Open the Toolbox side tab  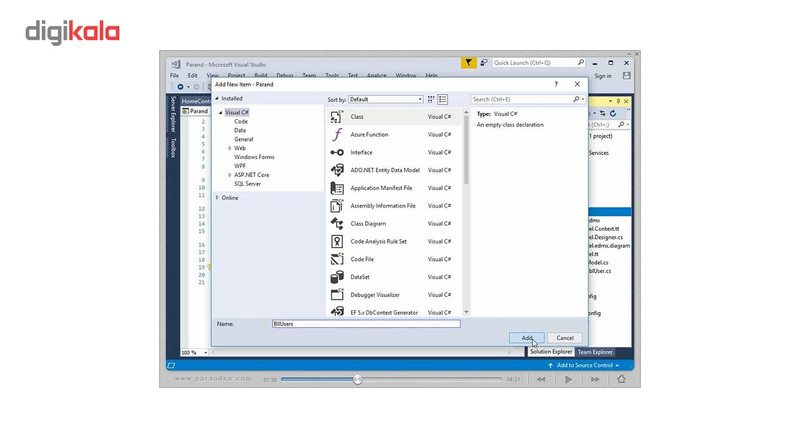coord(173,148)
